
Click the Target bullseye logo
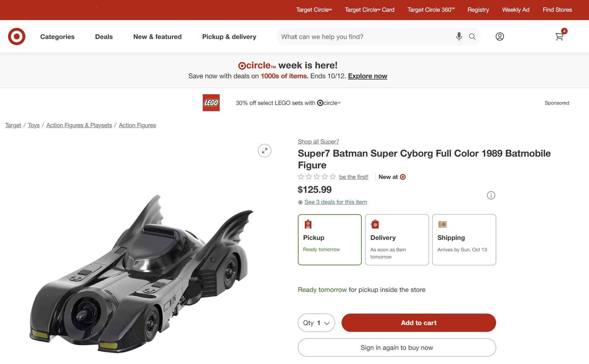[x=17, y=36]
